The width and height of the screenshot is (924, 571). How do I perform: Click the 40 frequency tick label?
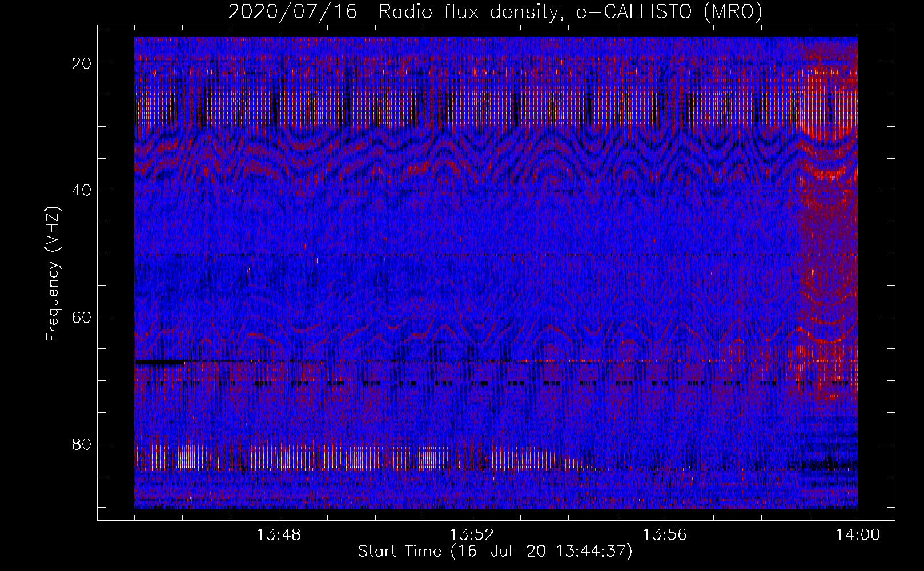(82, 190)
